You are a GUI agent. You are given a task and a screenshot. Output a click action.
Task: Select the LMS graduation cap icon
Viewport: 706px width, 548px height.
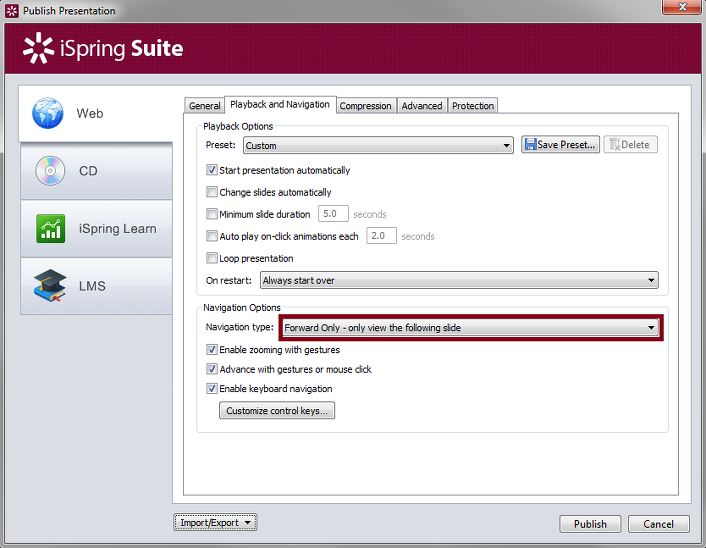tap(50, 285)
